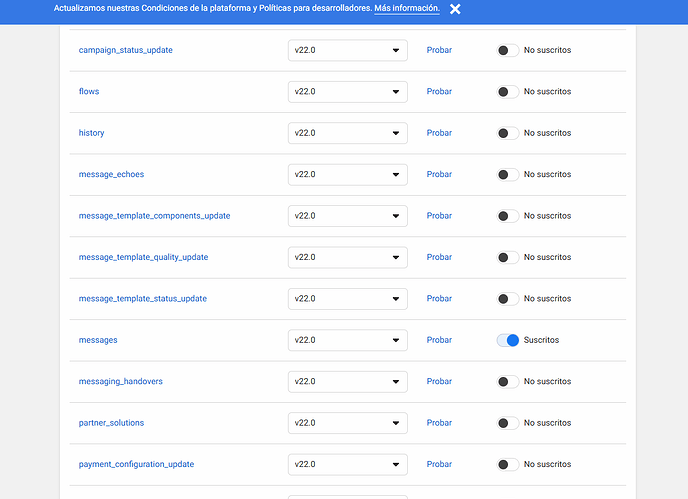Test the history webhook with Probar
Image resolution: width=688 pixels, height=499 pixels.
(439, 133)
